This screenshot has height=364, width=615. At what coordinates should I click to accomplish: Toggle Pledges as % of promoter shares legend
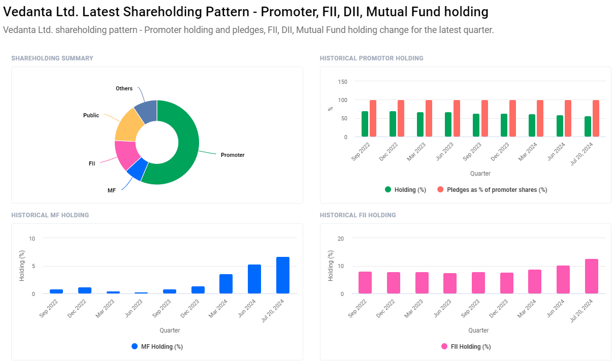[492, 189]
